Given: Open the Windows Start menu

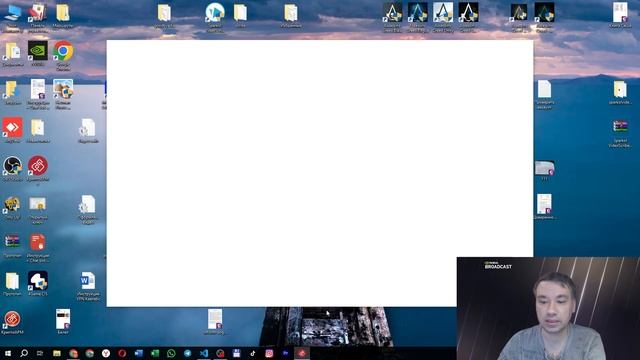Looking at the screenshot, I should (8, 353).
